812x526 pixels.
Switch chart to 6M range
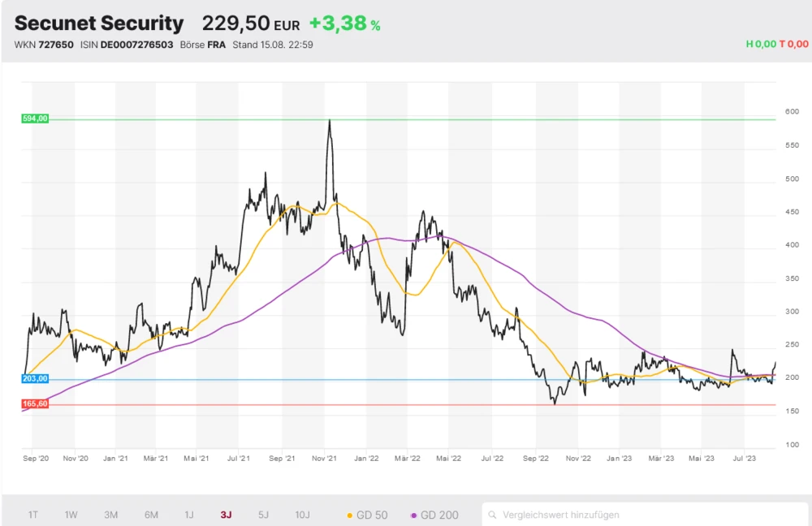point(151,515)
